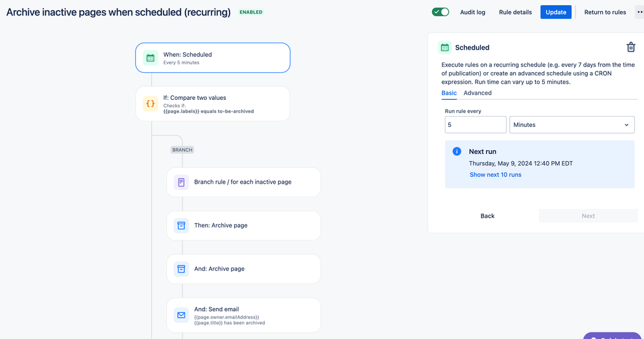
Task: Click the BRANCH label tag
Action: (x=182, y=150)
